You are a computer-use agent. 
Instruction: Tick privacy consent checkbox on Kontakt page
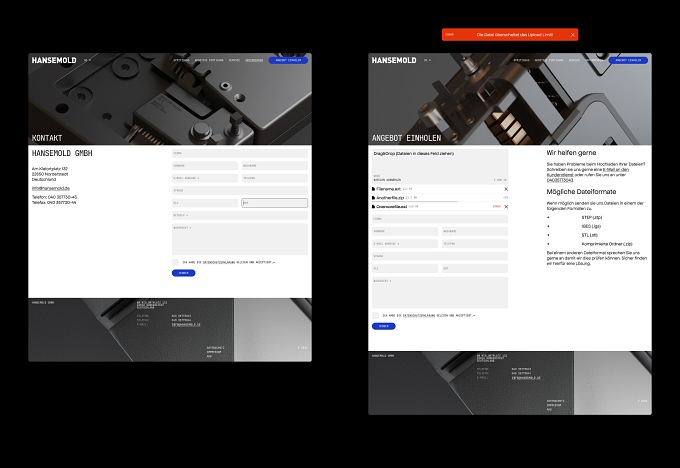(175, 262)
